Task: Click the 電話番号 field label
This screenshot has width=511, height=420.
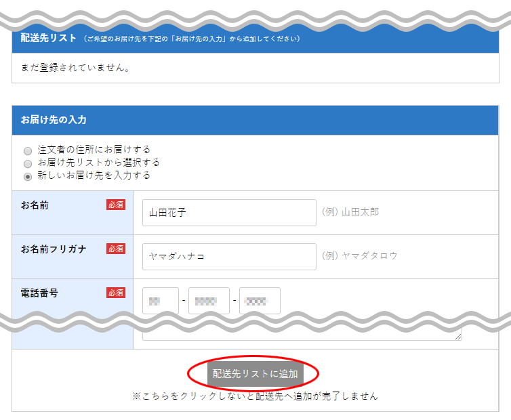Action: (x=39, y=293)
